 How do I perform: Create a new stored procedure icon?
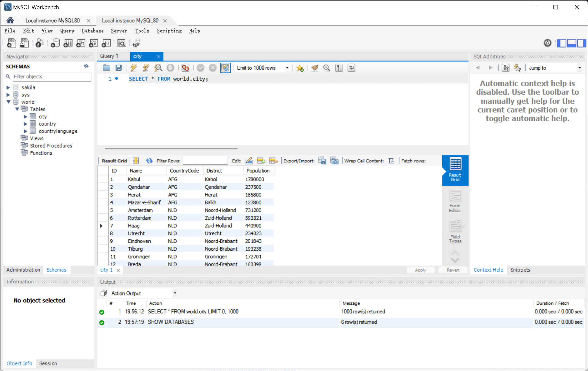click(93, 43)
